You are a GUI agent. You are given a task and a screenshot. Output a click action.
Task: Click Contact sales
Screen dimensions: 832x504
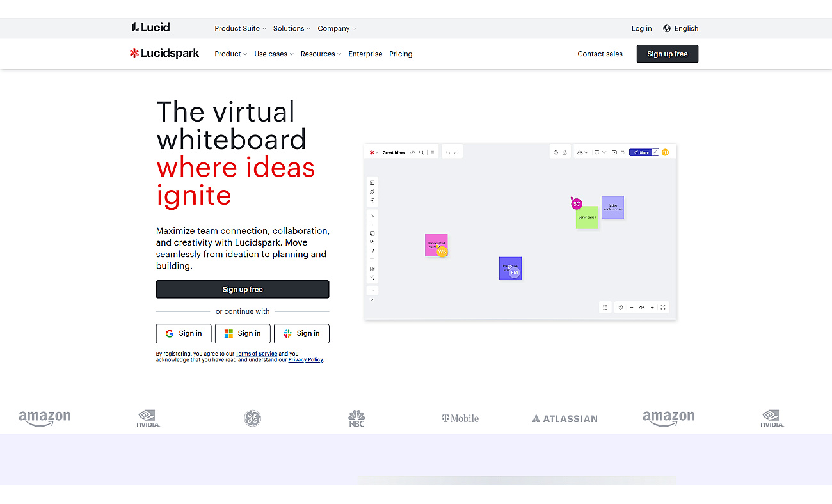(600, 54)
